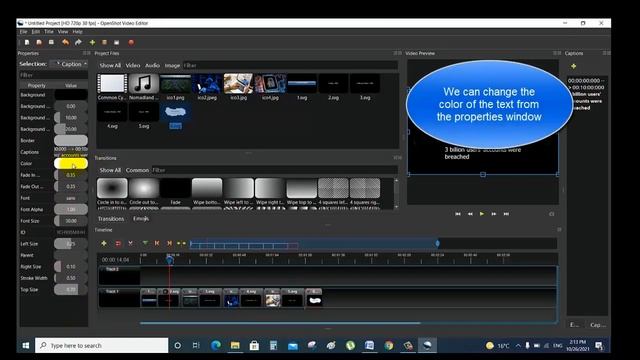This screenshot has height=360, width=640.
Task: Select the Video filter in Project Files
Action: pos(133,65)
